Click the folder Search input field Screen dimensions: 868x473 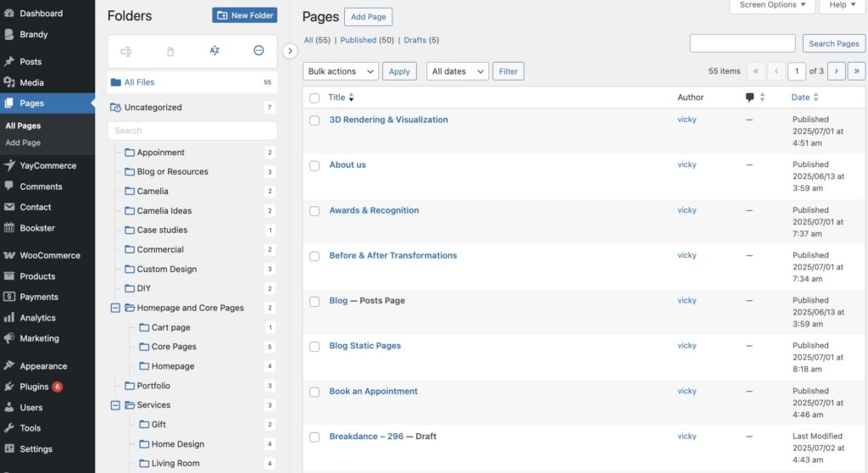192,131
